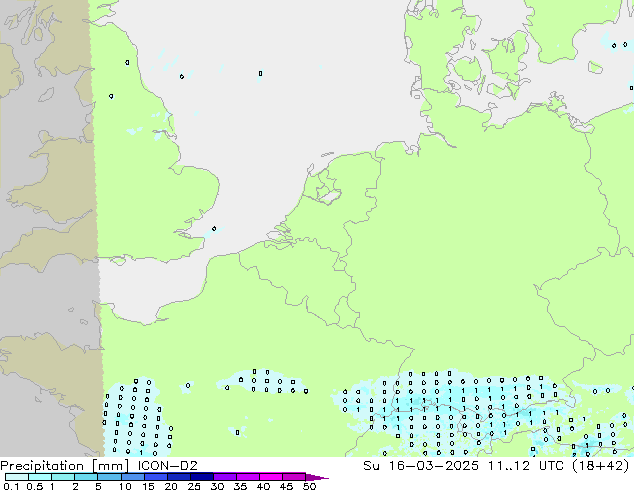Click the legend value "35"
Screen dimensions: 634x490
pyautogui.click(x=240, y=486)
